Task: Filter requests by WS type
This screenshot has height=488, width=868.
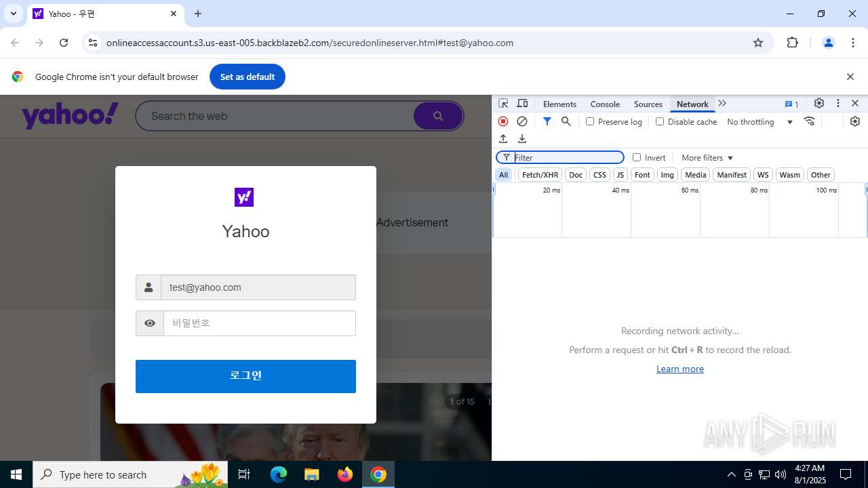Action: [x=763, y=175]
